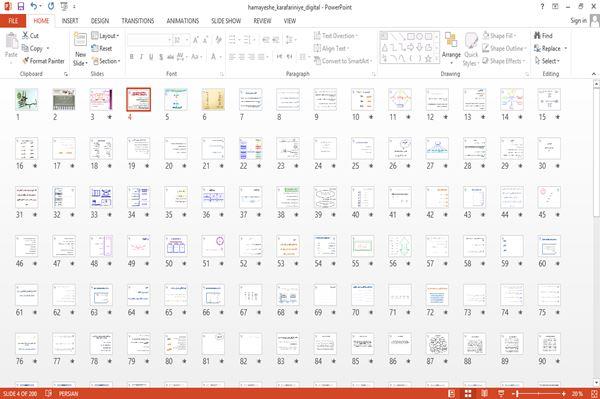This screenshot has width=600, height=399.
Task: Switch to the TRANSITIONS tab
Action: tap(138, 21)
